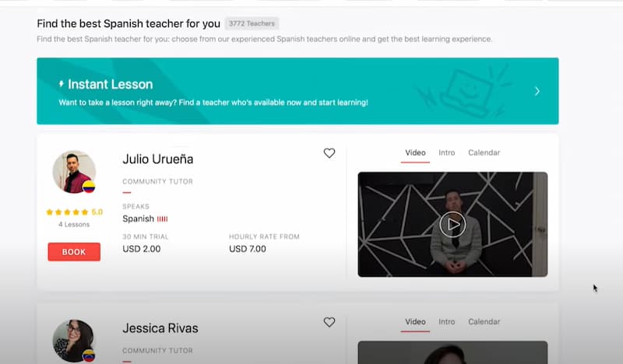Switch to Julio's Intro tab
Screen dimensions: 623x364
coord(446,152)
